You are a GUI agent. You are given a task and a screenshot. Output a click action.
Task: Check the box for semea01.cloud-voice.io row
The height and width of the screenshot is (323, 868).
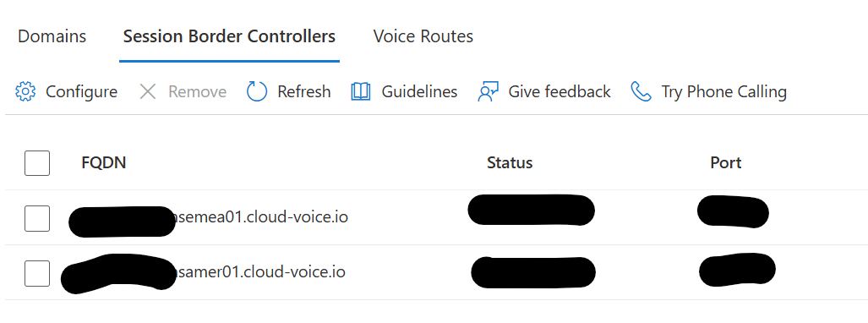[x=37, y=218]
